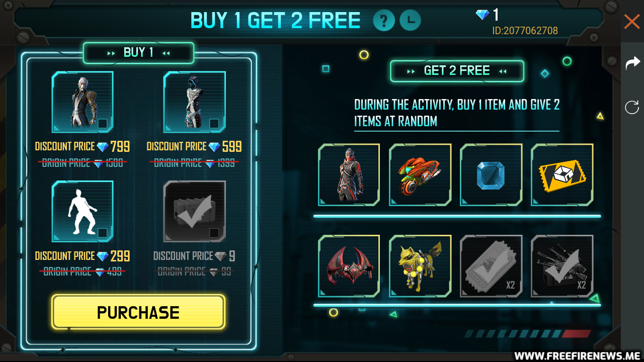Screen dimensions: 644x362
Task: Check the box on 799 diamond outfit
Action: pyautogui.click(x=102, y=123)
